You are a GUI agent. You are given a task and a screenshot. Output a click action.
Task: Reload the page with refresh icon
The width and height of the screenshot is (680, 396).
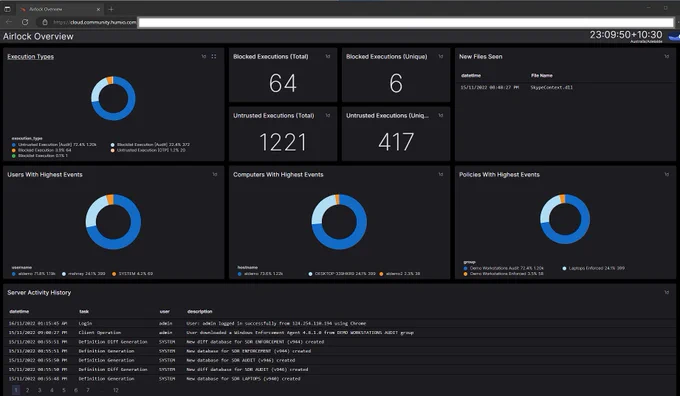[25, 22]
